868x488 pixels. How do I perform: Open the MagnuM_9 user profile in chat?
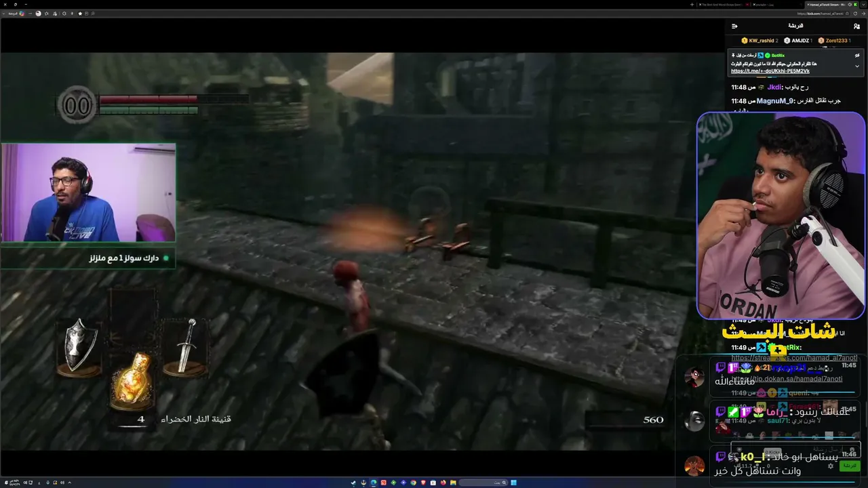(775, 101)
